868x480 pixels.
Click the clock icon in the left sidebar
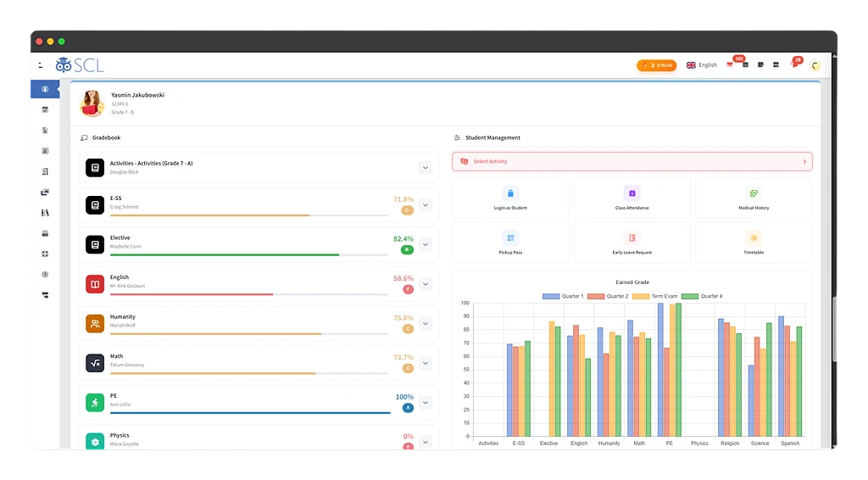pos(45,275)
